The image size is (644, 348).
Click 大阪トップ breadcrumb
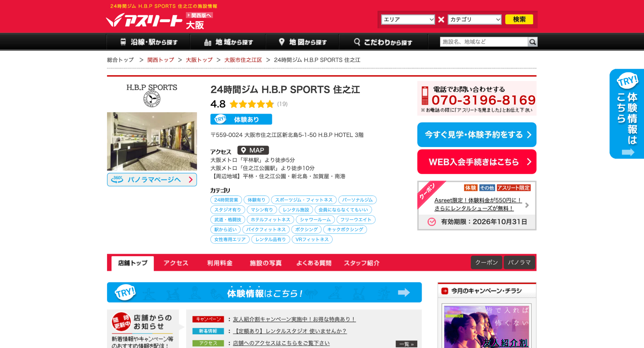pyautogui.click(x=199, y=60)
